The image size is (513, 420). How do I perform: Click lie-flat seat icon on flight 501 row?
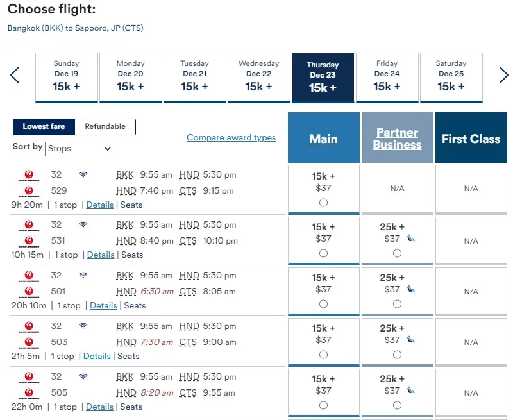(411, 289)
